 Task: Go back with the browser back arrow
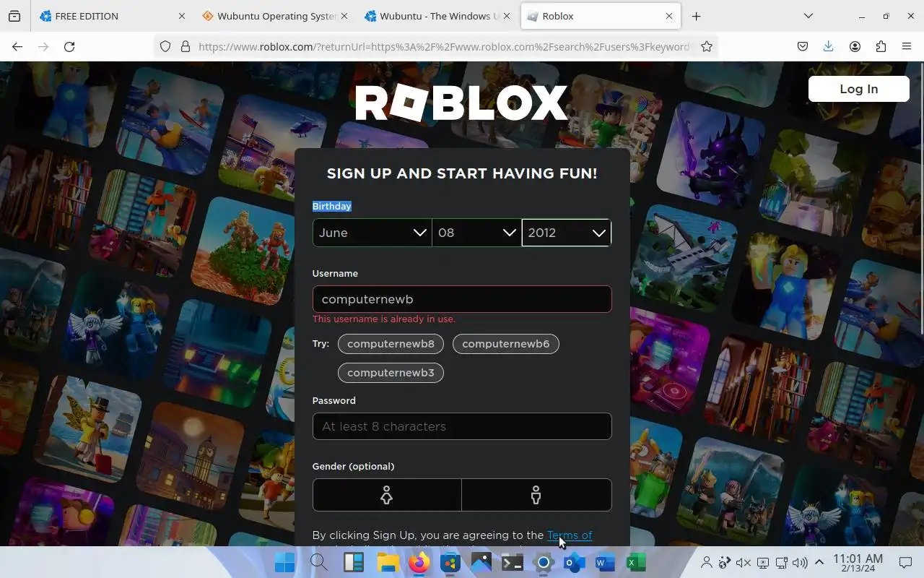tap(17, 46)
